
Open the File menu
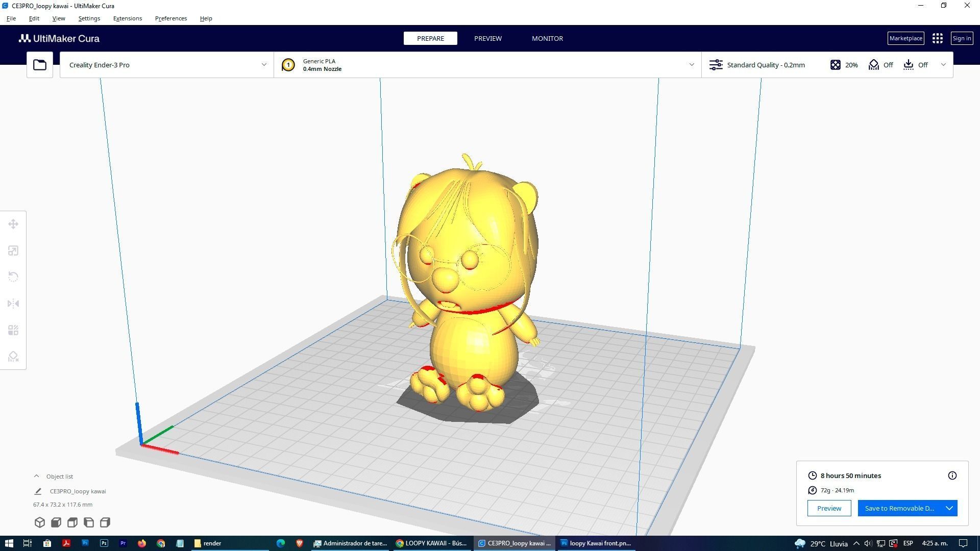point(11,18)
